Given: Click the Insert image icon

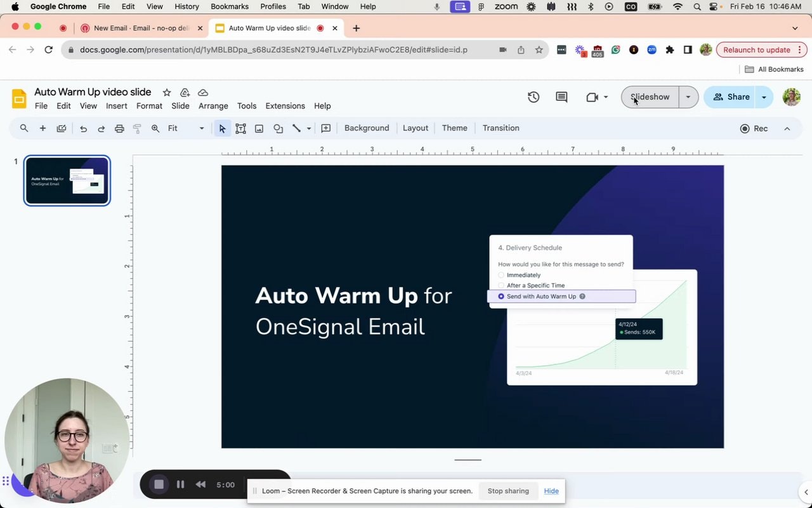Looking at the screenshot, I should point(259,128).
